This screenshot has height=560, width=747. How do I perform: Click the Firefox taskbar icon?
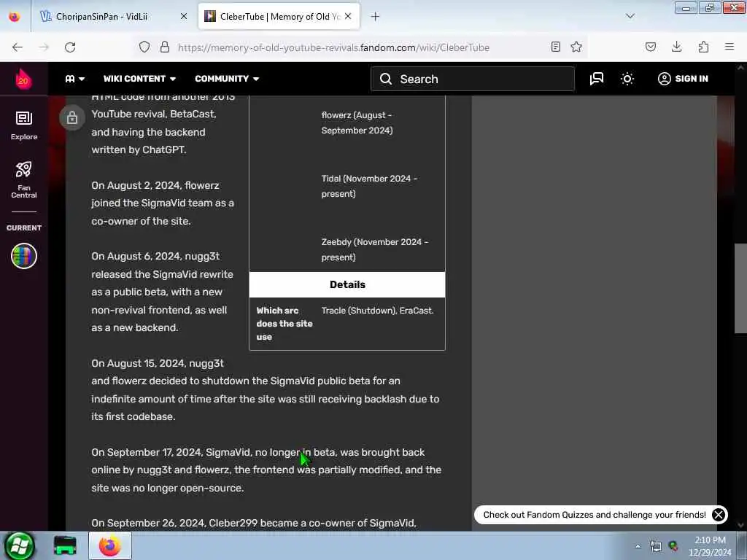(x=109, y=545)
